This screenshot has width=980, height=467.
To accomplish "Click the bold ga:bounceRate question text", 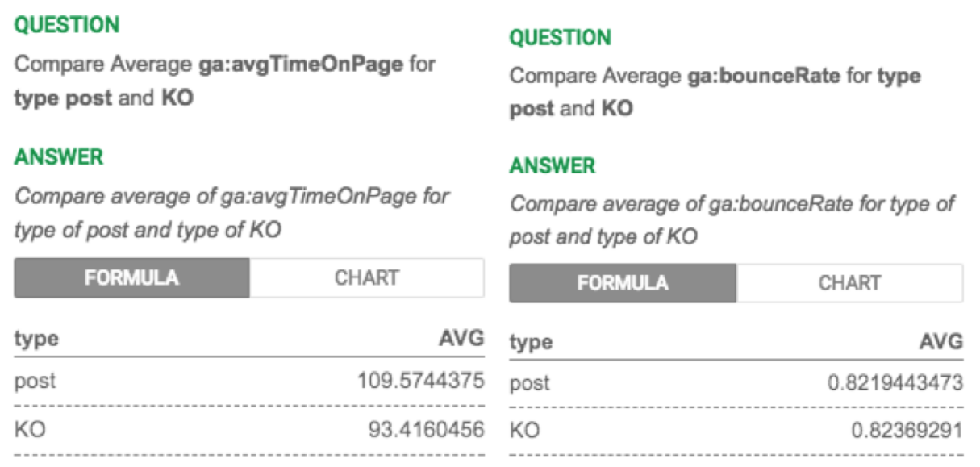I will point(764,77).
